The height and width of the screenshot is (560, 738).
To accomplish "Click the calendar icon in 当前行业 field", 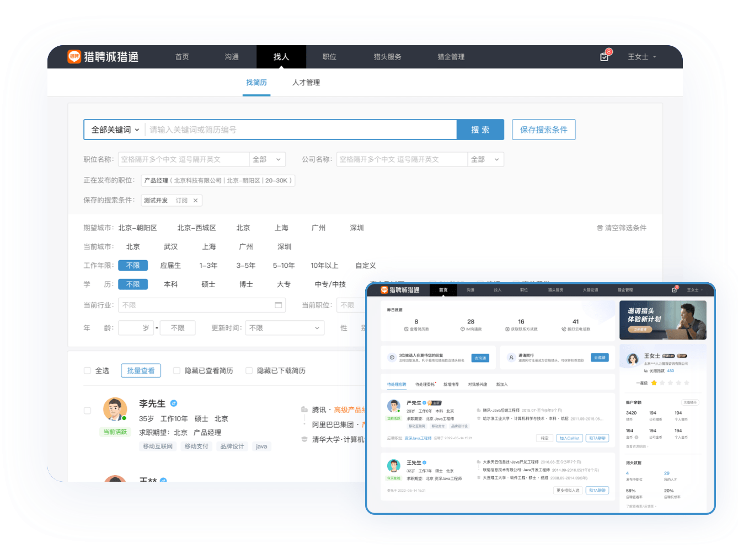I will point(278,305).
